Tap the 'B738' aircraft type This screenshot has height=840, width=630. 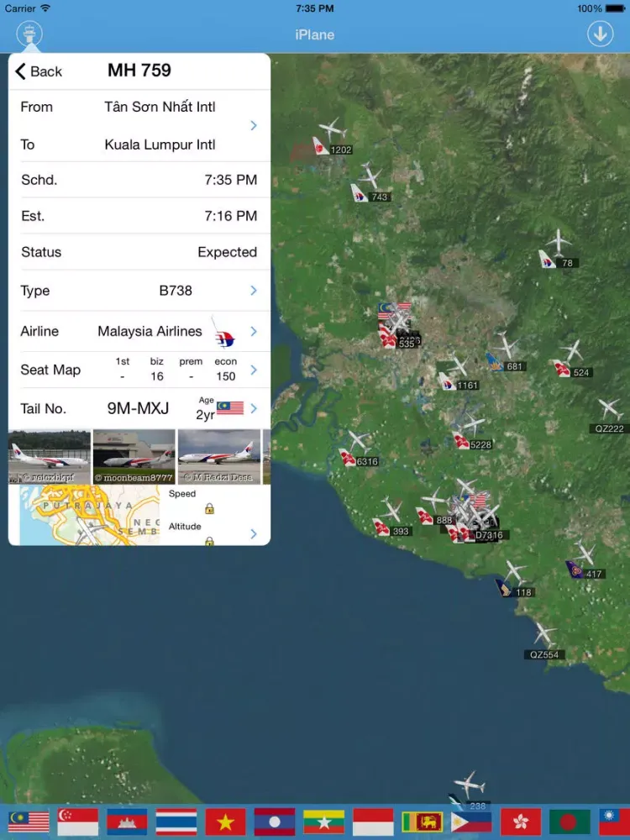(176, 291)
